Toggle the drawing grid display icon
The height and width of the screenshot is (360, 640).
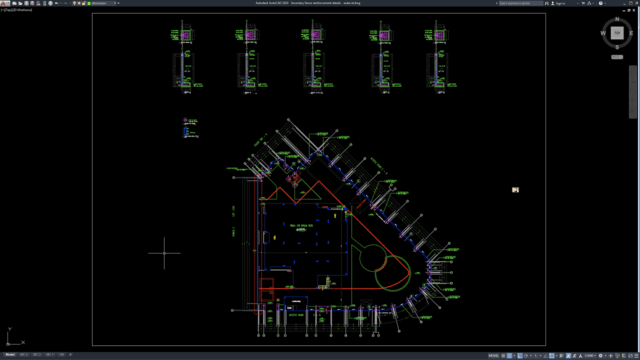(503, 356)
